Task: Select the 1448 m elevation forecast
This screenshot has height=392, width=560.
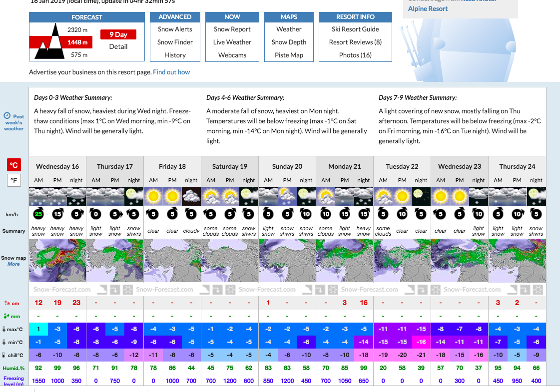Action: (77, 42)
